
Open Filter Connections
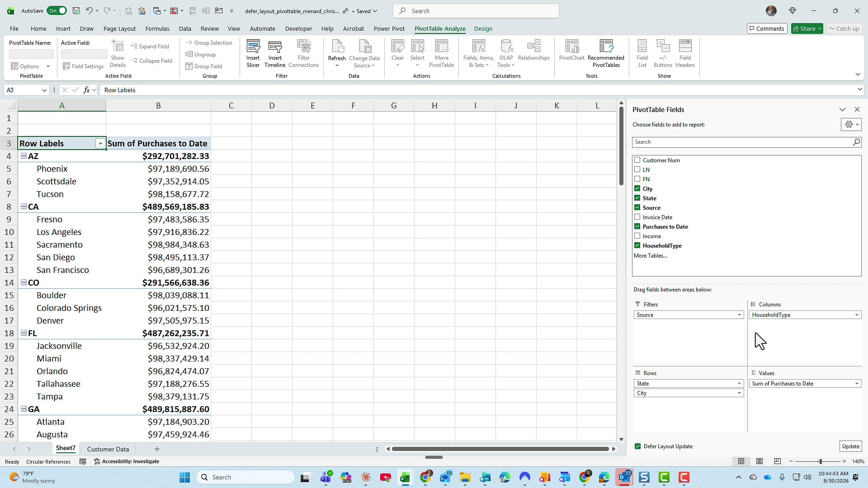pyautogui.click(x=304, y=53)
